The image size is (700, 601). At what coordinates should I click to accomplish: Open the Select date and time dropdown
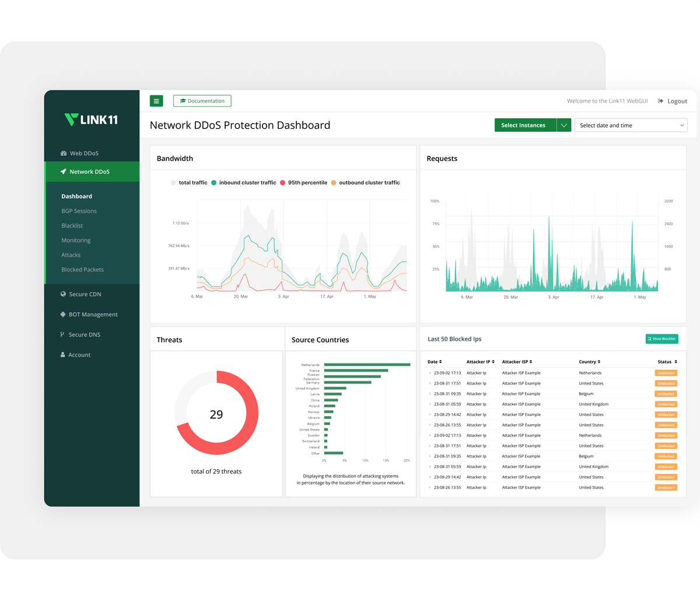[631, 125]
